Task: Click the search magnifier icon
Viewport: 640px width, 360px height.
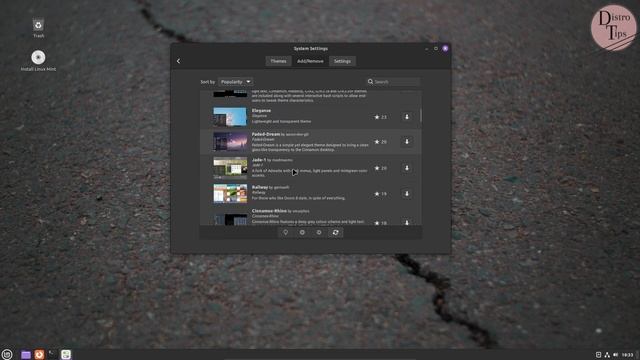Action: point(370,82)
